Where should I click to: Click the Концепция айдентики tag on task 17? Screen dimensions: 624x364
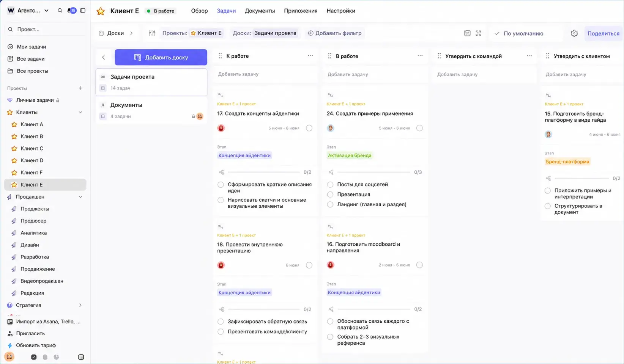point(244,155)
